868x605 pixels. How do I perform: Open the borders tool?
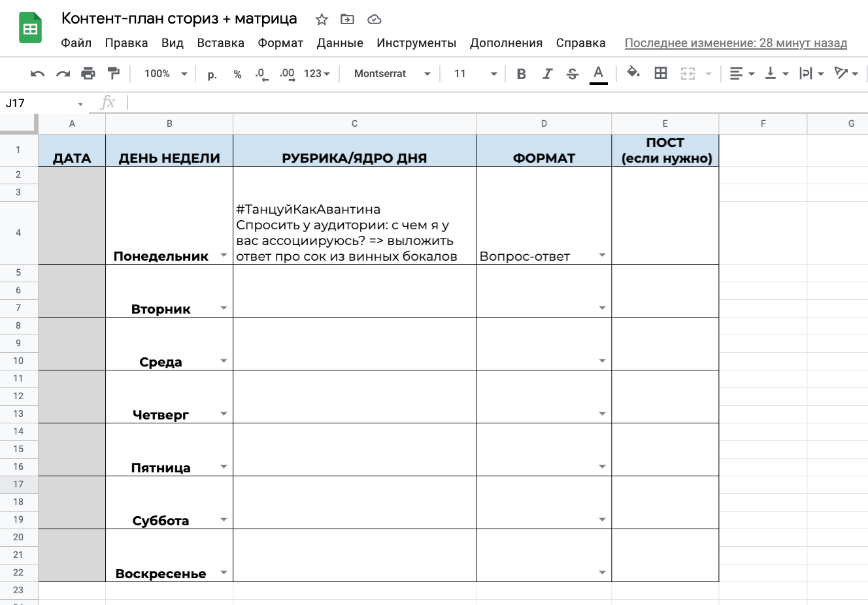[661, 73]
